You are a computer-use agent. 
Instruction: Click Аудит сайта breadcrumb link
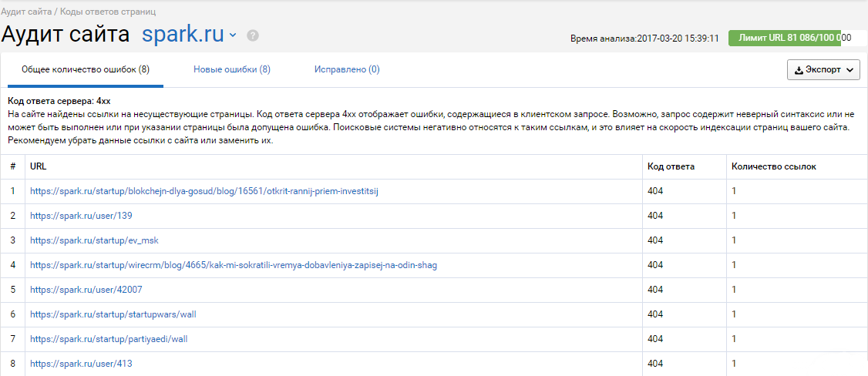(25, 12)
